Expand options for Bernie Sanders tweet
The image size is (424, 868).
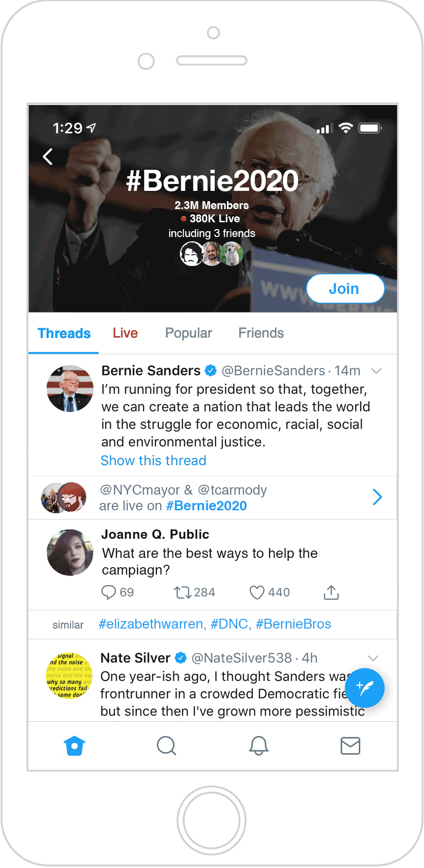tap(376, 371)
